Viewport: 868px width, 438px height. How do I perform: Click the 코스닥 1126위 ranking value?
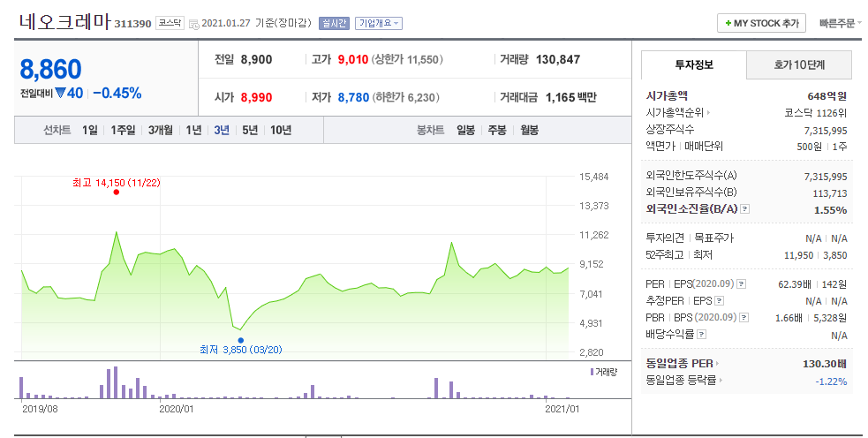[815, 113]
